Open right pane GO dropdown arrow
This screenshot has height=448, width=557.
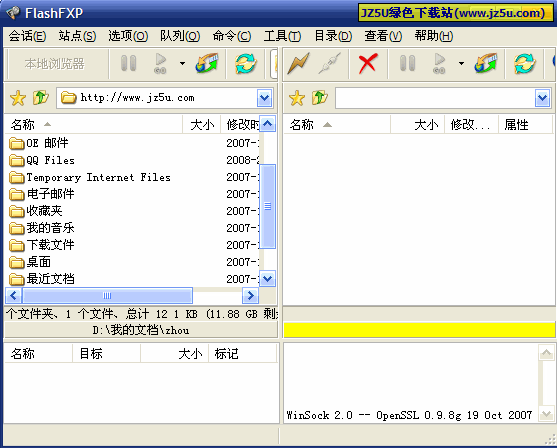point(461,64)
